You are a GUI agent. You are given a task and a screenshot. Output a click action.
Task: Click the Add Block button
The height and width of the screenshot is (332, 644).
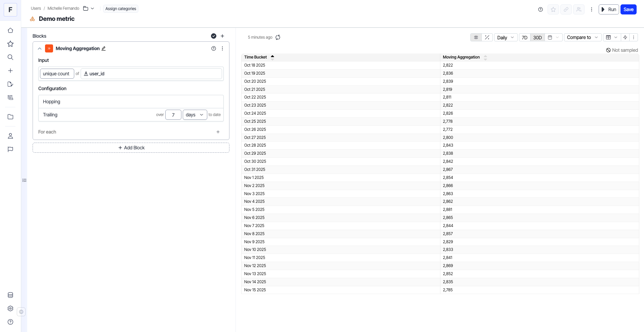coord(131,148)
